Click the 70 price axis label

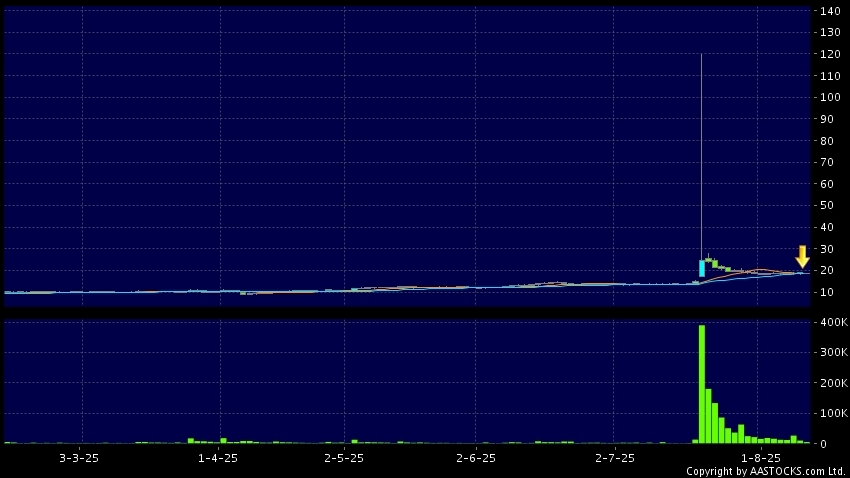pos(827,162)
